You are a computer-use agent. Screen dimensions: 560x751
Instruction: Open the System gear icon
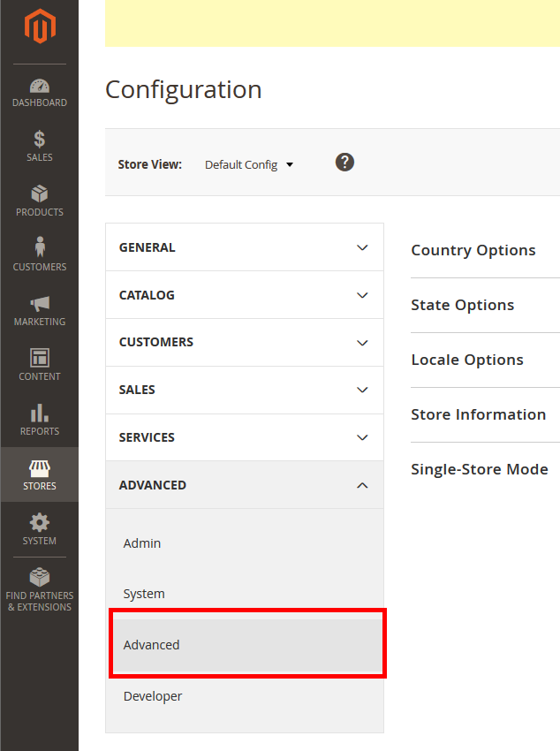pyautogui.click(x=39, y=523)
